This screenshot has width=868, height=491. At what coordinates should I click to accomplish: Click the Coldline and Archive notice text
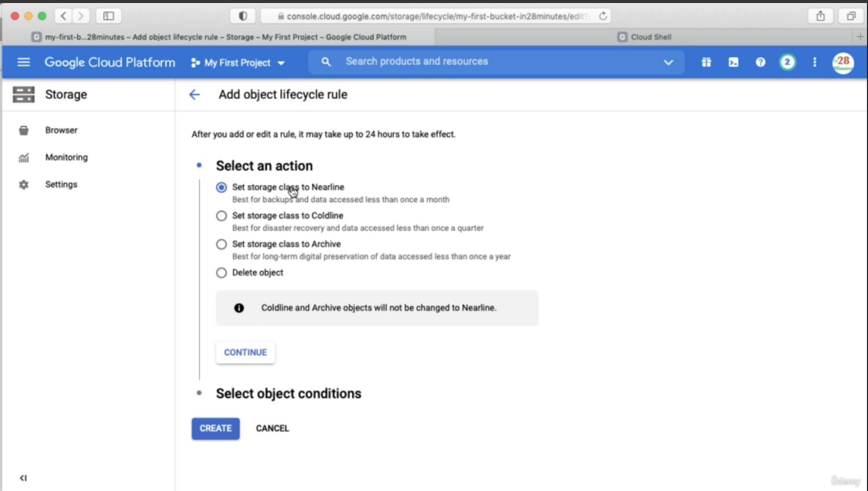pos(378,308)
